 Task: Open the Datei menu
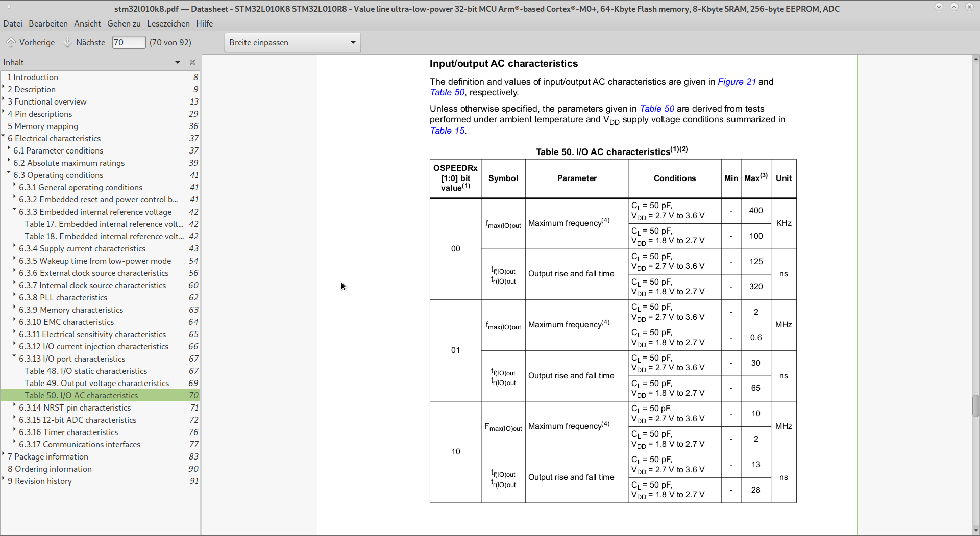(x=13, y=23)
